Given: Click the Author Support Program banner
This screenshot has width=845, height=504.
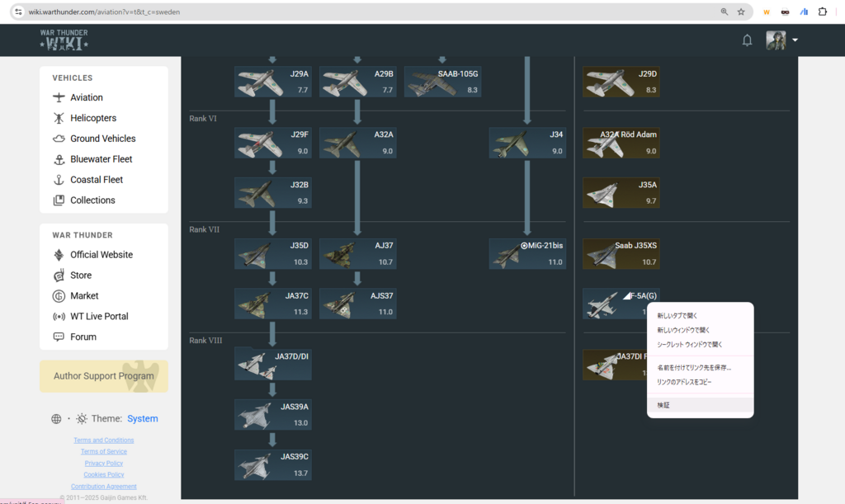Looking at the screenshot, I should tap(104, 376).
